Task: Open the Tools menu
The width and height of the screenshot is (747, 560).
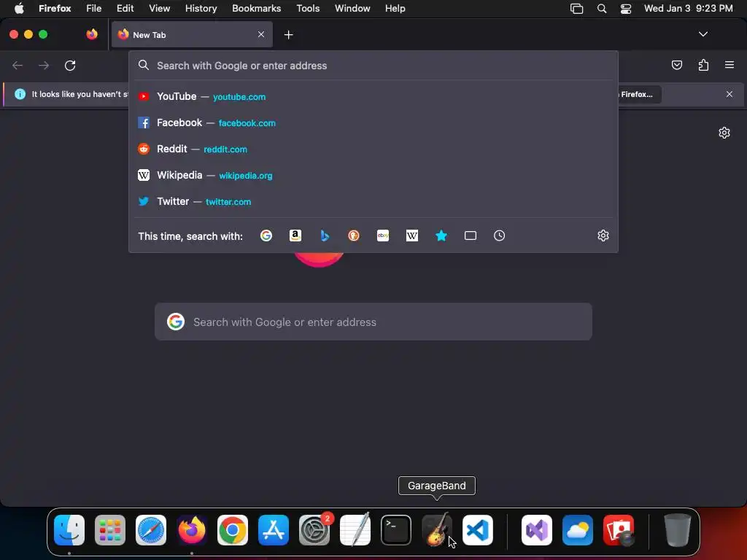Action: [308, 8]
